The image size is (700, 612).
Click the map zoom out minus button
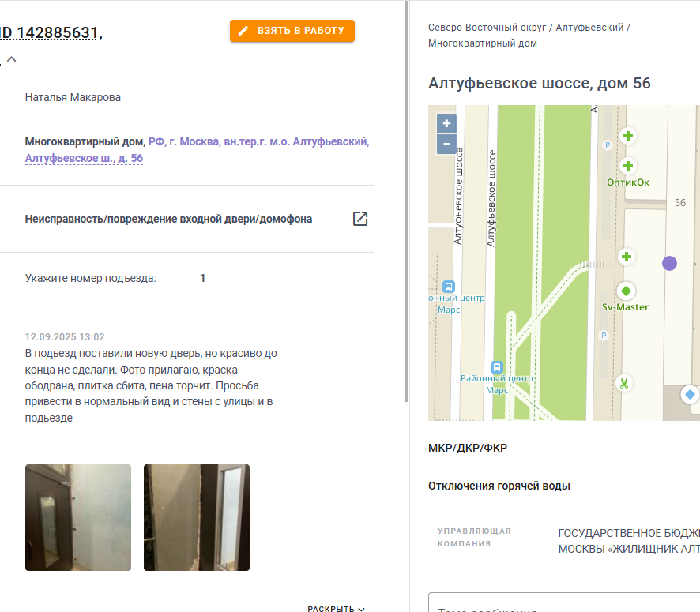coord(446,144)
